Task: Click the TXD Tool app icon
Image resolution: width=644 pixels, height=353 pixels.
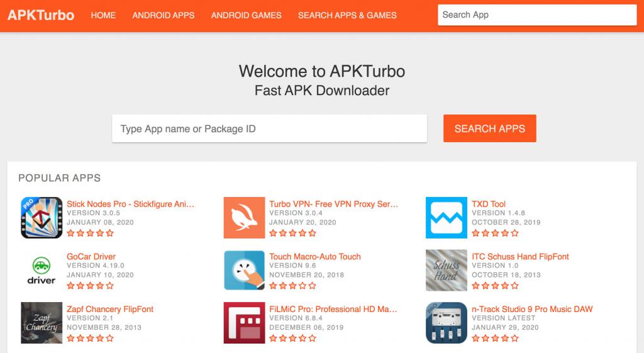Action: tap(447, 218)
